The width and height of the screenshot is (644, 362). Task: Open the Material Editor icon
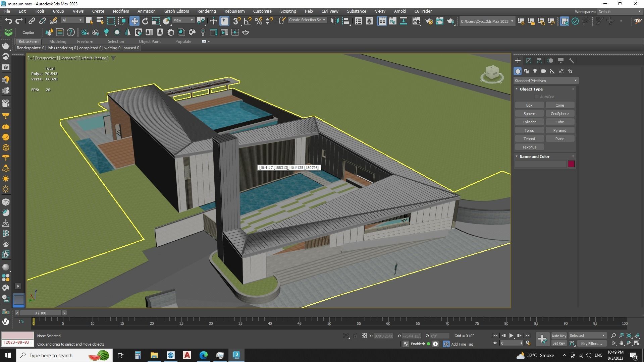tap(416, 21)
